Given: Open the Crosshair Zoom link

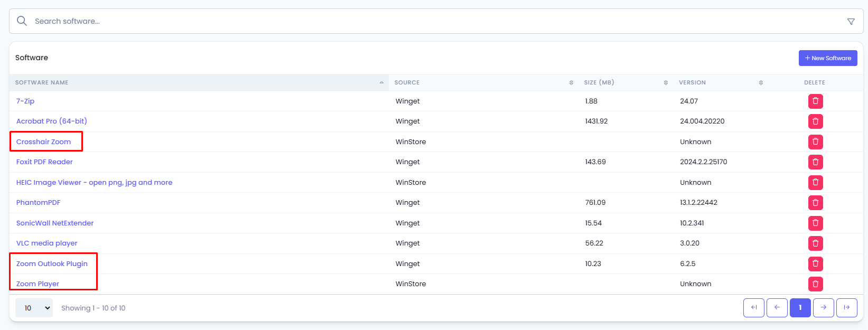Looking at the screenshot, I should coord(43,142).
